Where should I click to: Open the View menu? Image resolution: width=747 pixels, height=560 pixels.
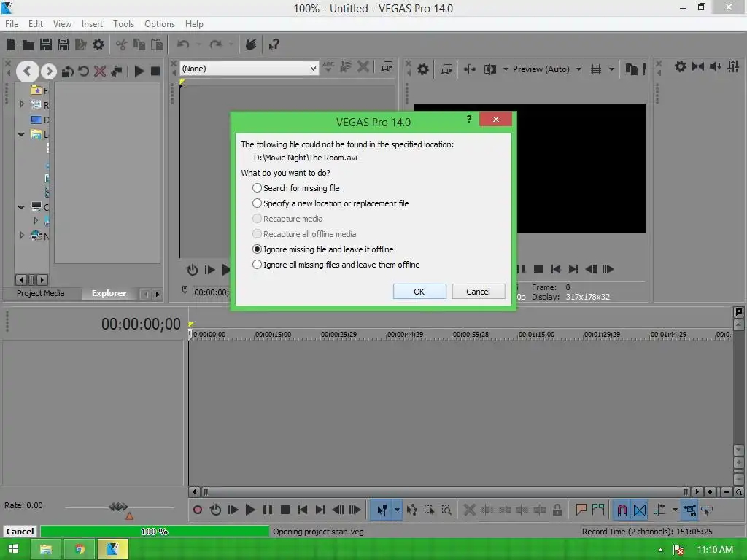[x=63, y=24]
